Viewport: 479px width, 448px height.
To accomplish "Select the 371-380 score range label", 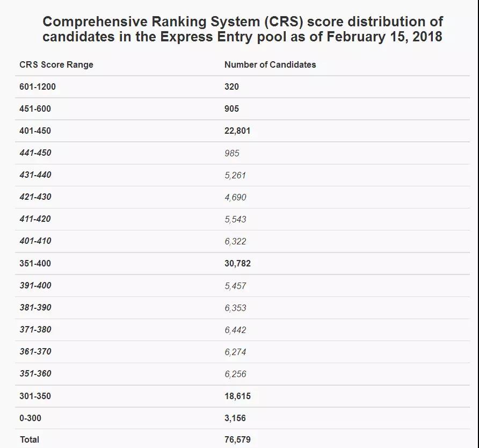I will [35, 329].
